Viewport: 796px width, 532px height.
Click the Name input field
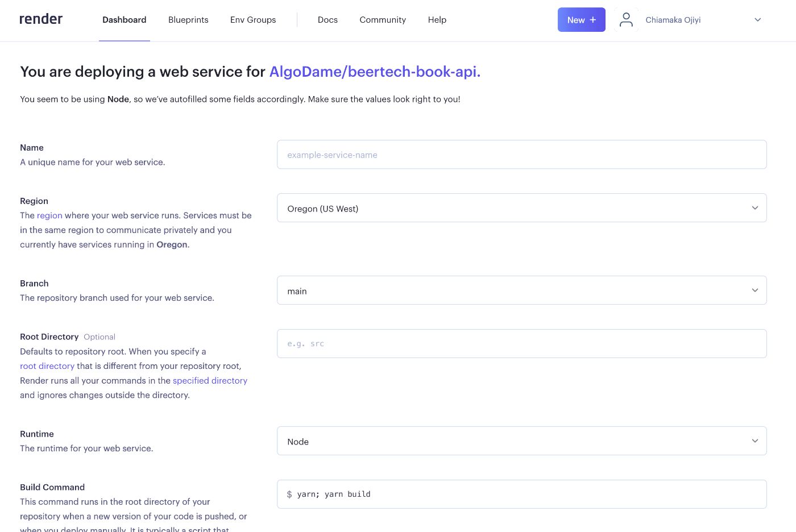pyautogui.click(x=521, y=154)
